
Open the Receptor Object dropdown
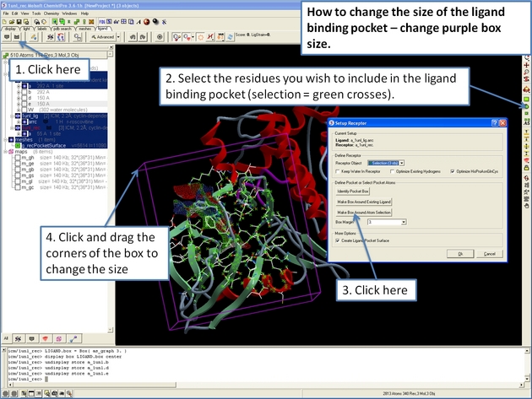(402, 162)
